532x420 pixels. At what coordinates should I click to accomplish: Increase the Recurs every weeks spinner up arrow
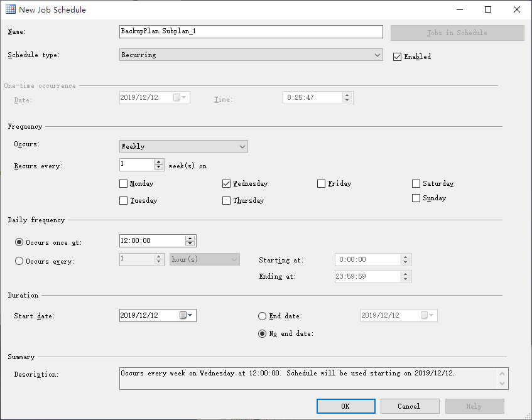click(159, 162)
